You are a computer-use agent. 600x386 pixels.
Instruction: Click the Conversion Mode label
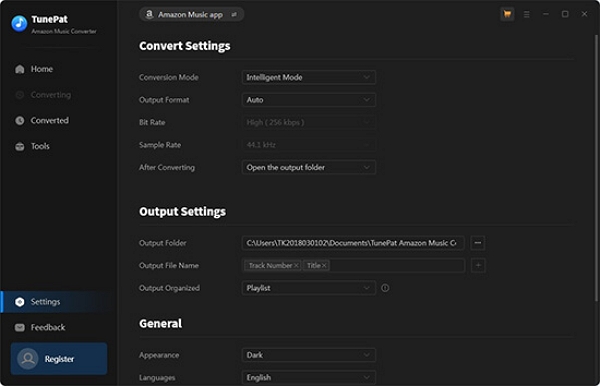[169, 77]
